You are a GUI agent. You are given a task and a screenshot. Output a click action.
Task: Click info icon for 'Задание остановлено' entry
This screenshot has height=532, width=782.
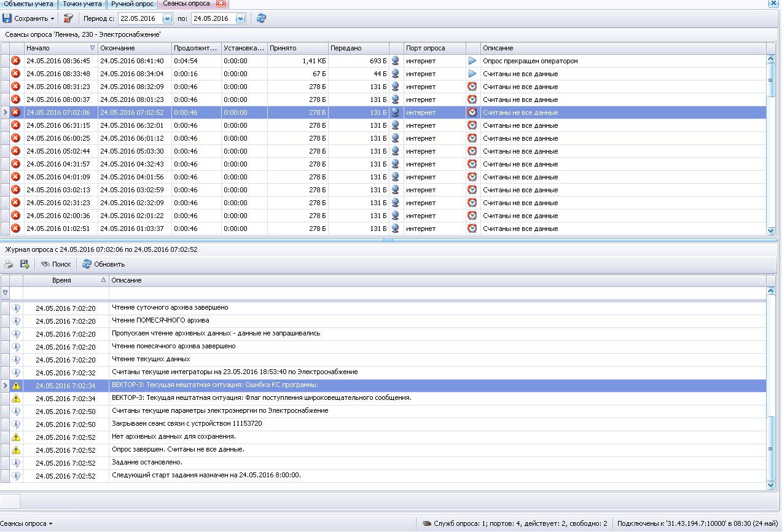17,463
